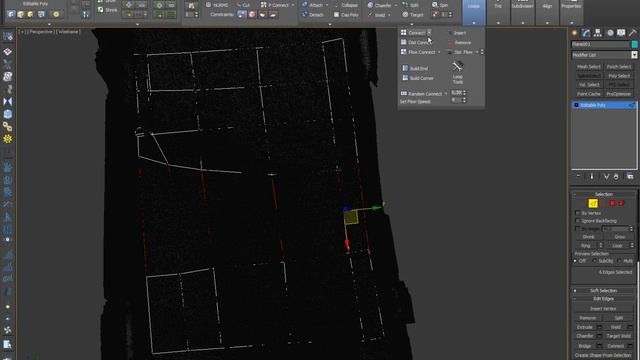Screen dimensions: 640x360
Task: Click Dist Connect in Loops panel
Action: point(416,42)
